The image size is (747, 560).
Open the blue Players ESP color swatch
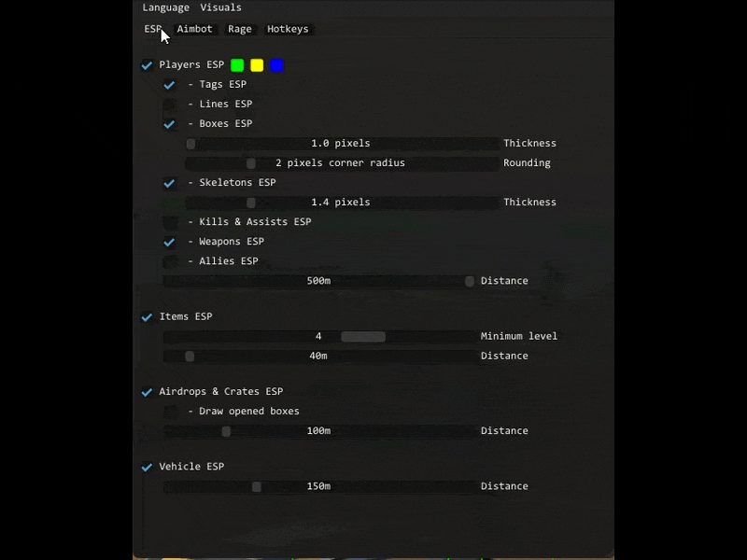pyautogui.click(x=276, y=65)
